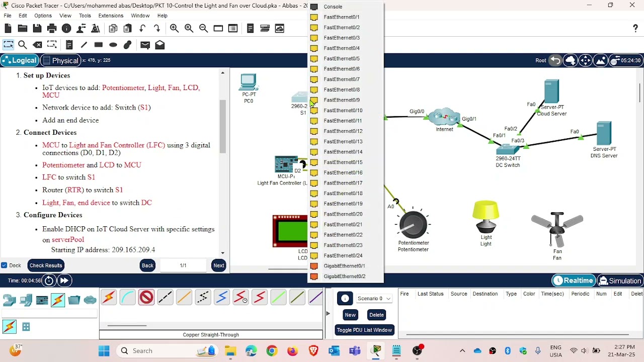Screen dimensions: 644x362
Task: Select the Delete tool
Action: (37, 45)
